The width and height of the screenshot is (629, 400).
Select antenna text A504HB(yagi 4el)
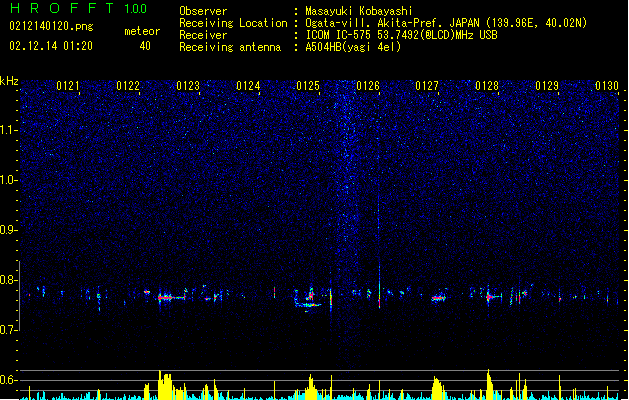tap(353, 47)
